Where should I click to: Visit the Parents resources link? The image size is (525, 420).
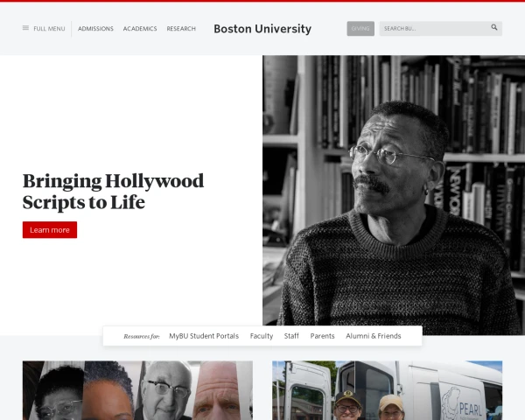click(x=322, y=336)
